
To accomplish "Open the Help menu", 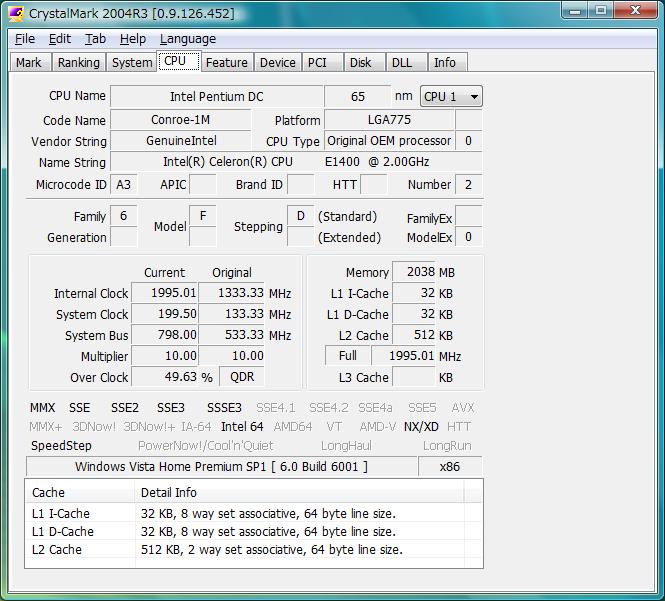I will tap(133, 39).
